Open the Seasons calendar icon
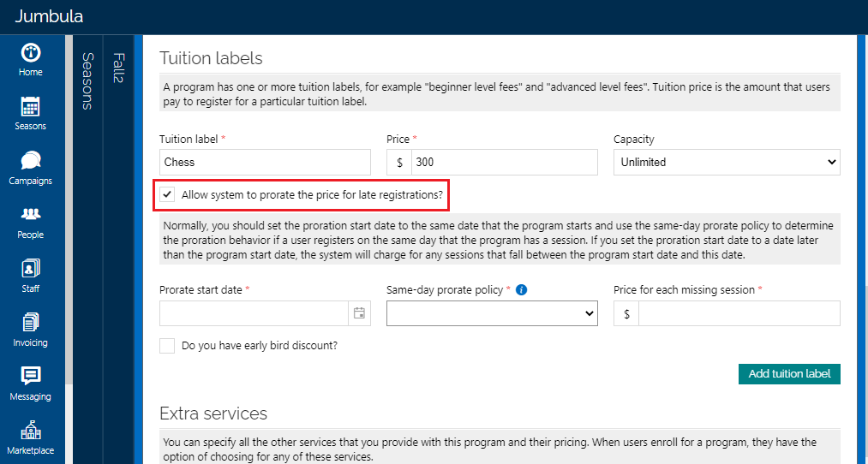This screenshot has height=464, width=868. tap(31, 106)
